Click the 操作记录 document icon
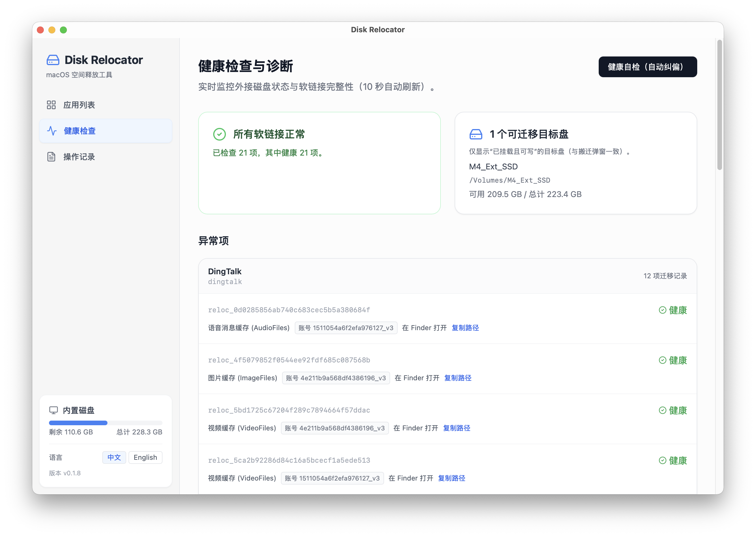Viewport: 756px width, 537px height. (x=52, y=156)
